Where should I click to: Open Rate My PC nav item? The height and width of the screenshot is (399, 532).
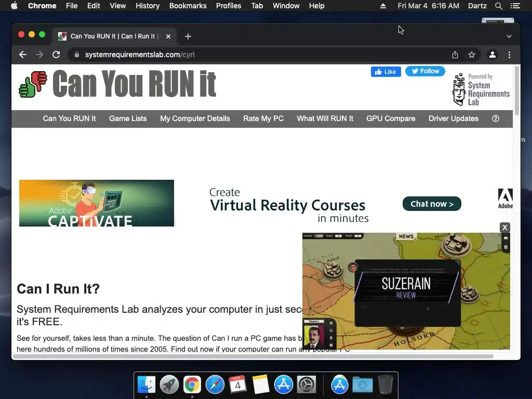click(x=263, y=118)
